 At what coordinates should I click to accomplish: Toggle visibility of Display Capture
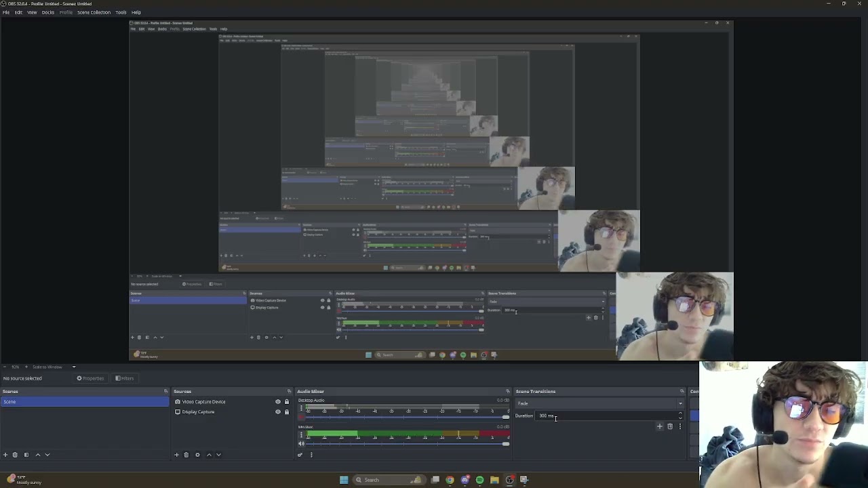277,411
